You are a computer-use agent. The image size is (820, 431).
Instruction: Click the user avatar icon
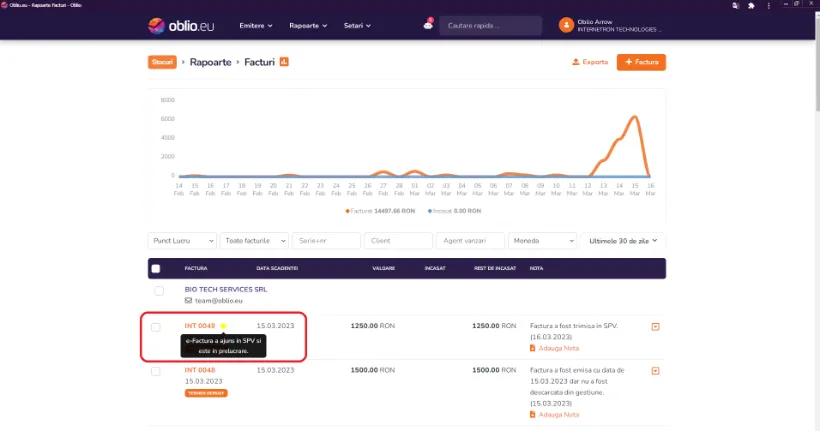[566, 25]
